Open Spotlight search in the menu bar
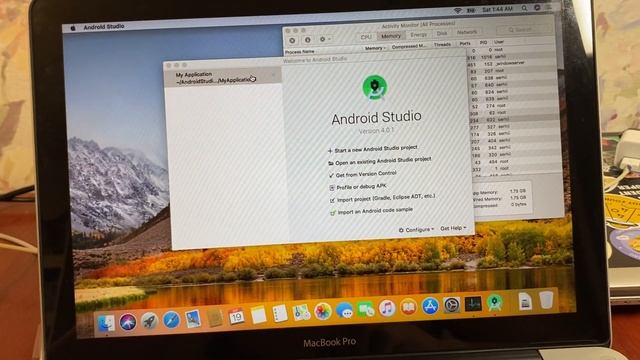The image size is (640, 360). click(524, 8)
